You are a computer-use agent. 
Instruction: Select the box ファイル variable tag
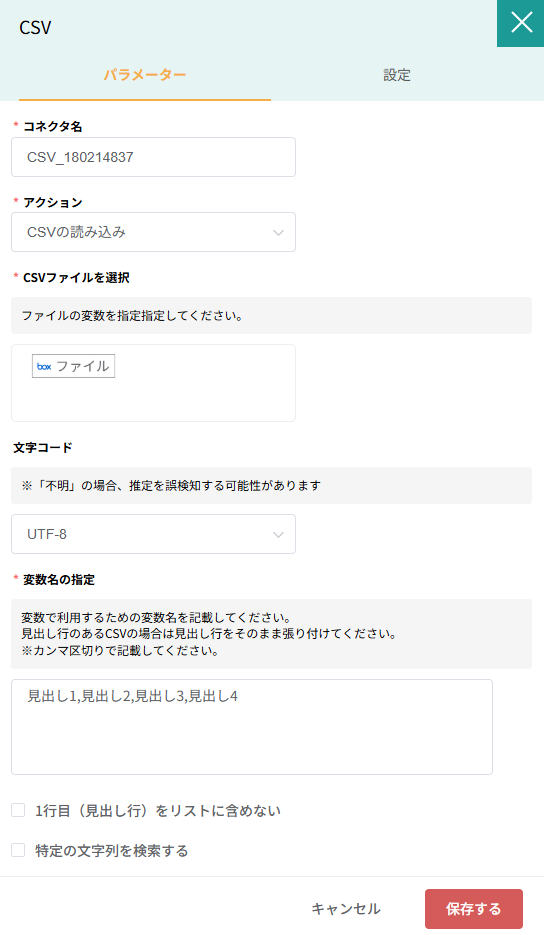pyautogui.click(x=73, y=366)
